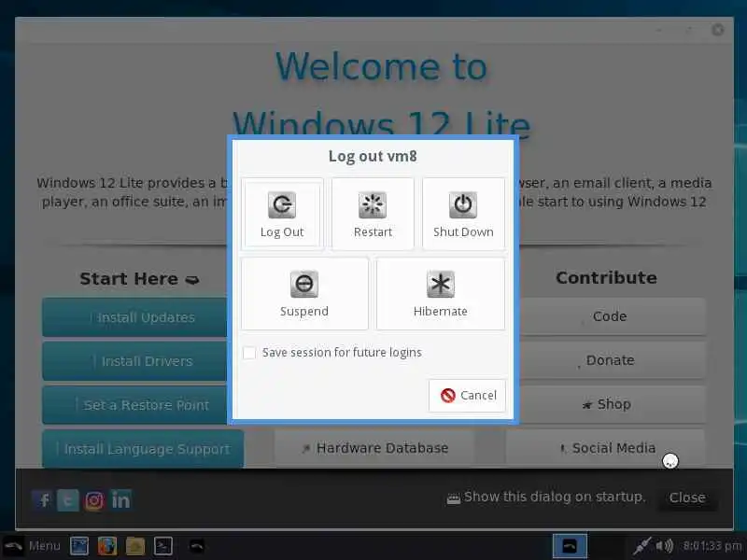Open the Instagram icon in welcome window

click(x=94, y=500)
